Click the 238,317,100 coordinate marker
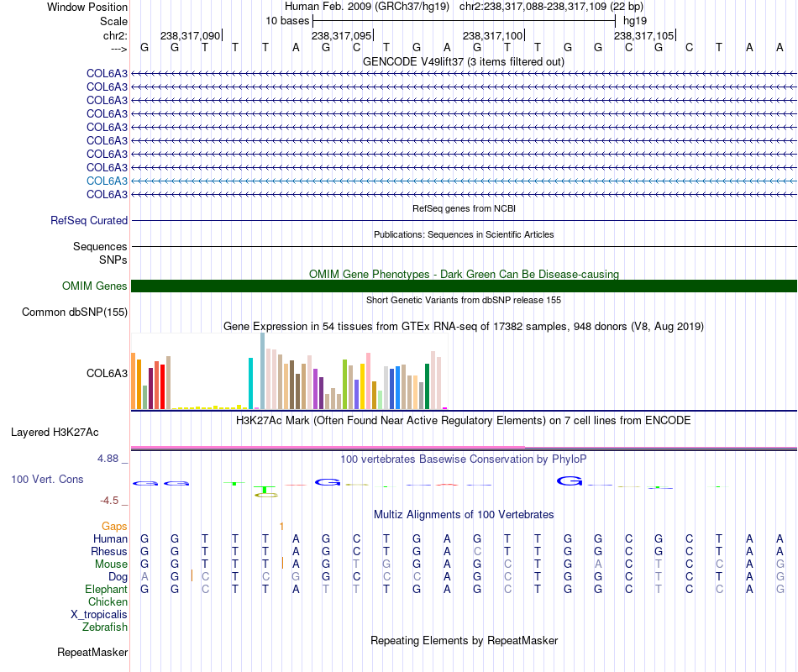 (492, 35)
